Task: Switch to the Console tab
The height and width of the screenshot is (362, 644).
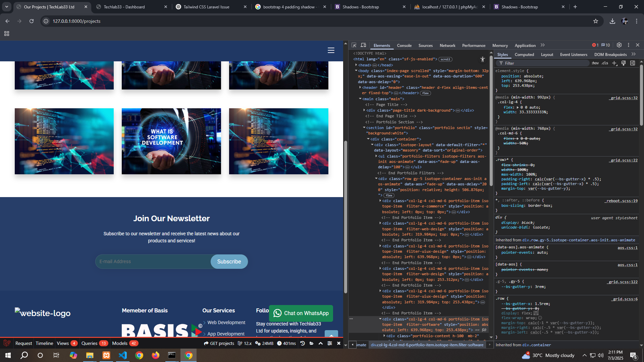Action: (x=404, y=46)
